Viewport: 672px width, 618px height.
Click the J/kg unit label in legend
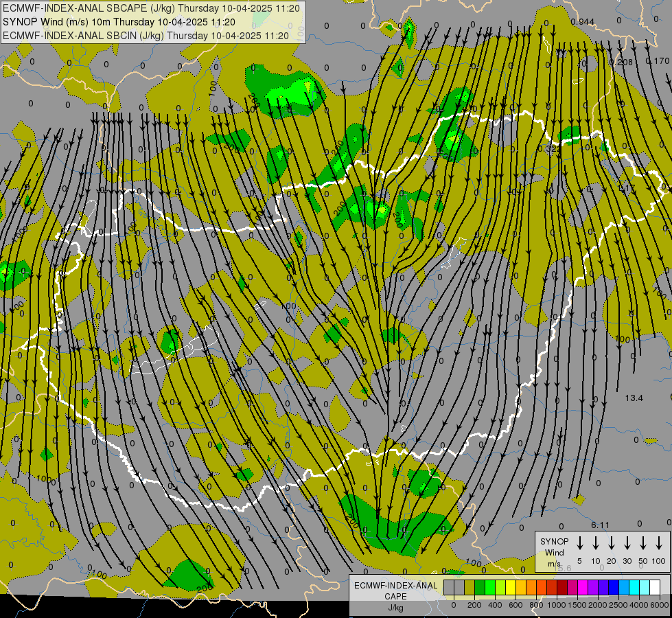[395, 608]
